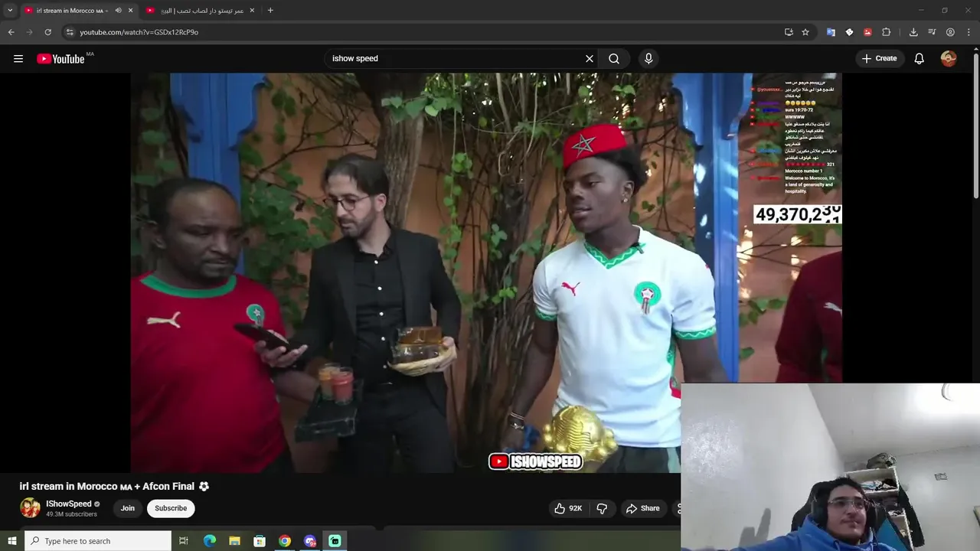
Task: Close the Arabic-titled second tab
Action: (x=252, y=11)
